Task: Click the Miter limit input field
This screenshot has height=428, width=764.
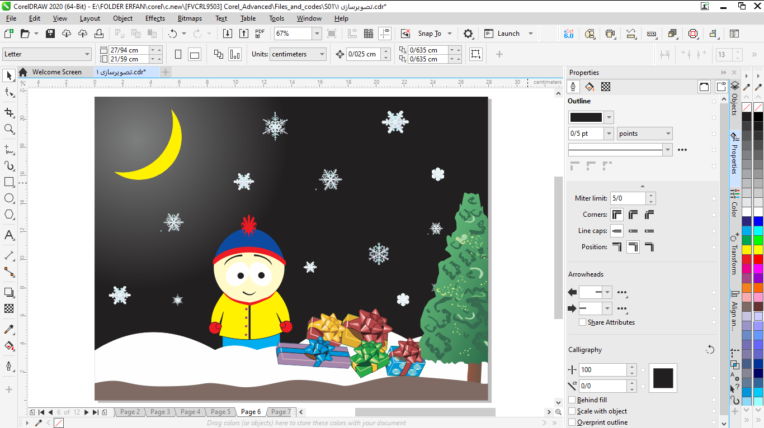Action: pyautogui.click(x=628, y=198)
